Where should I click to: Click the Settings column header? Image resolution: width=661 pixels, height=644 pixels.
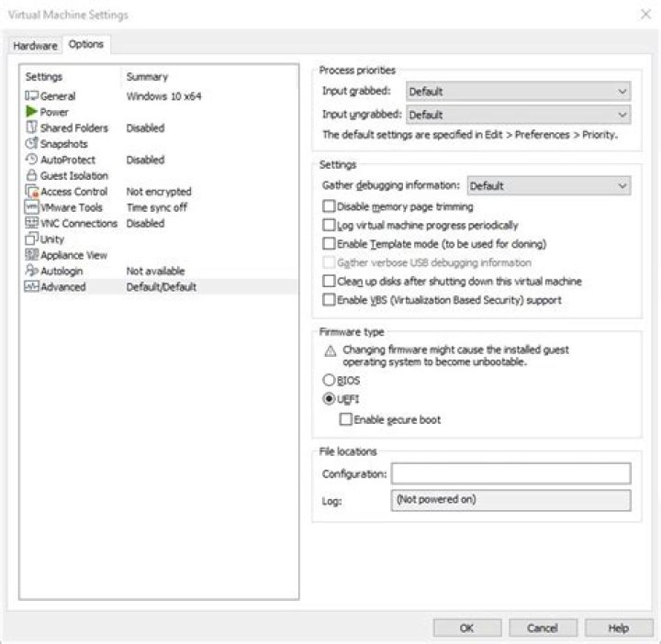point(44,77)
